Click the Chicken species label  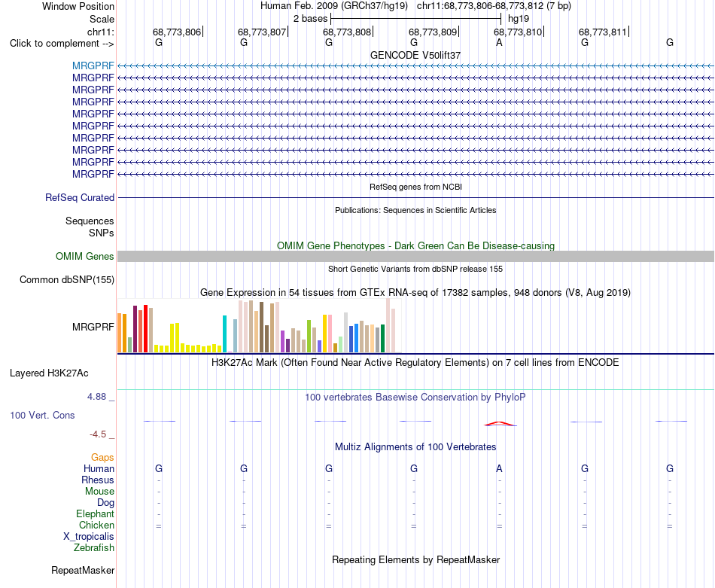pos(96,525)
